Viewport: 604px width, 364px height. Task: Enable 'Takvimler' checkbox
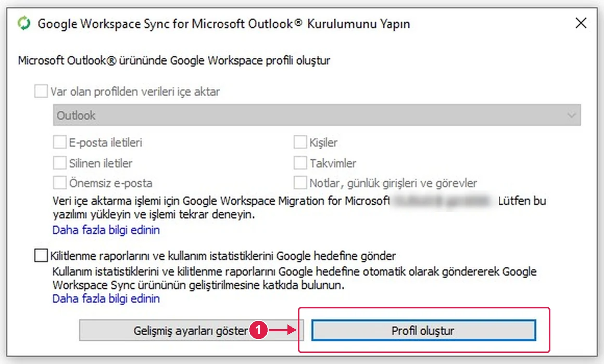300,163
